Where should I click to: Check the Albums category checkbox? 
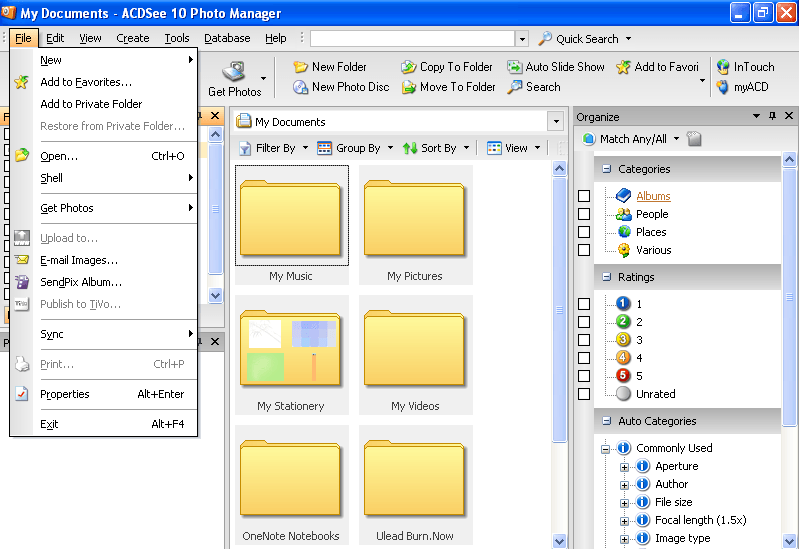(x=584, y=196)
